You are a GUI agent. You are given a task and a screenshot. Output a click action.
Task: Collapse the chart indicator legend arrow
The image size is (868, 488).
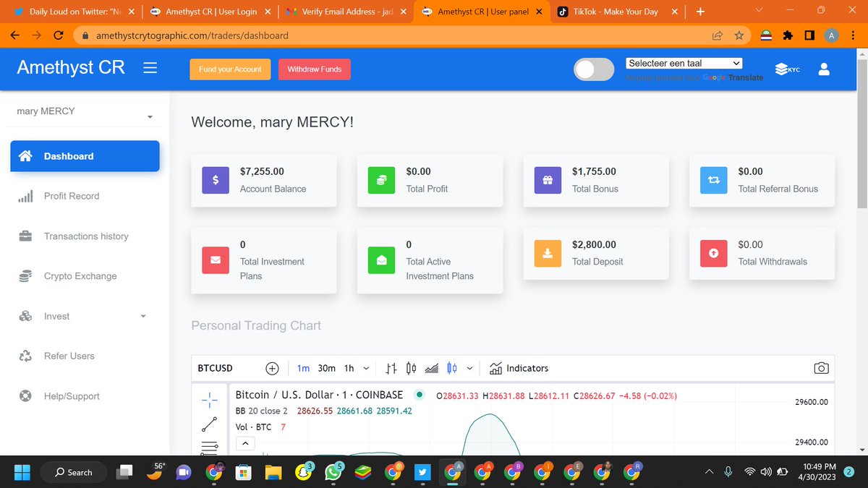[x=244, y=442]
